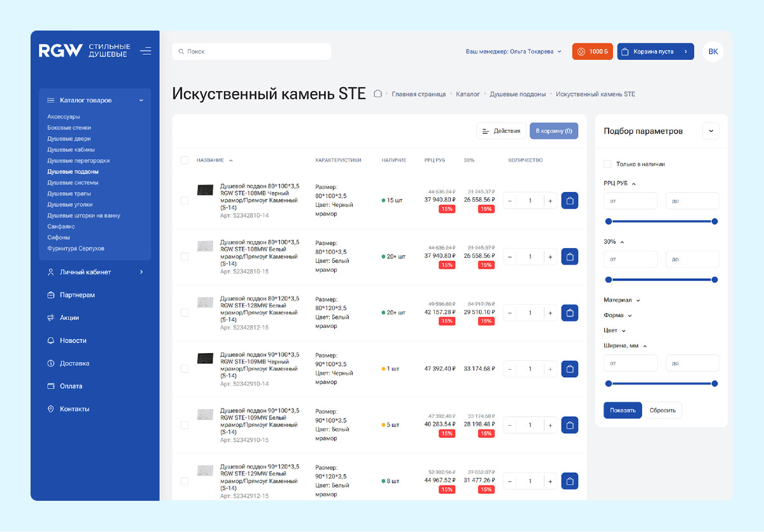The height and width of the screenshot is (532, 764).
Task: Open the Душевые кабины catalog category
Action: (71, 150)
